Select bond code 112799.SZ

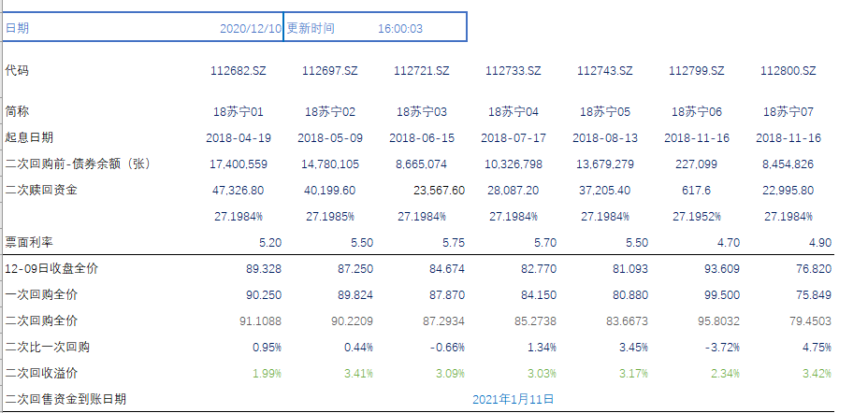[697, 71]
